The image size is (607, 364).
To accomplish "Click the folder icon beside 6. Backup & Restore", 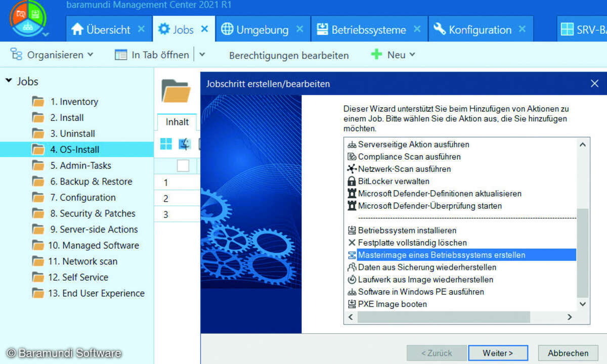I will point(38,181).
